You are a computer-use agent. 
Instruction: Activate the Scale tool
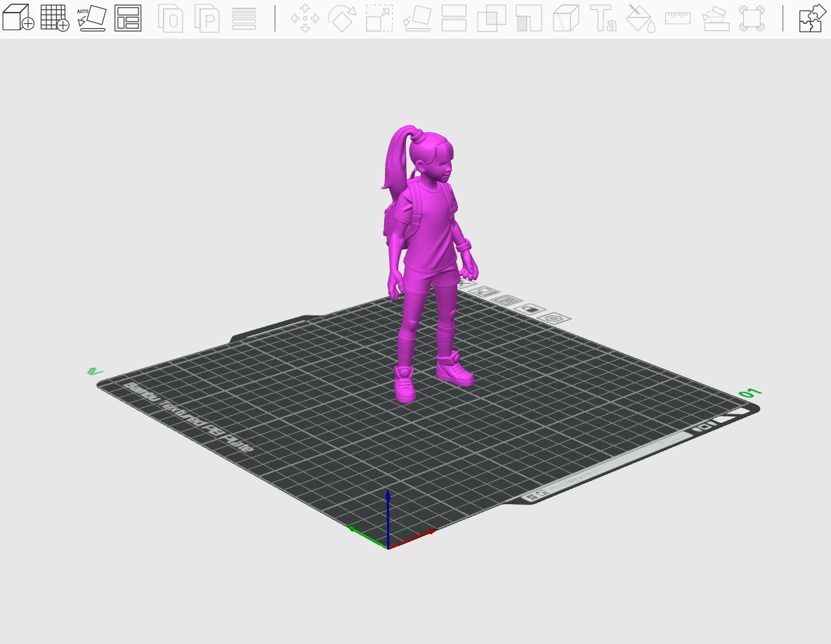click(x=379, y=18)
